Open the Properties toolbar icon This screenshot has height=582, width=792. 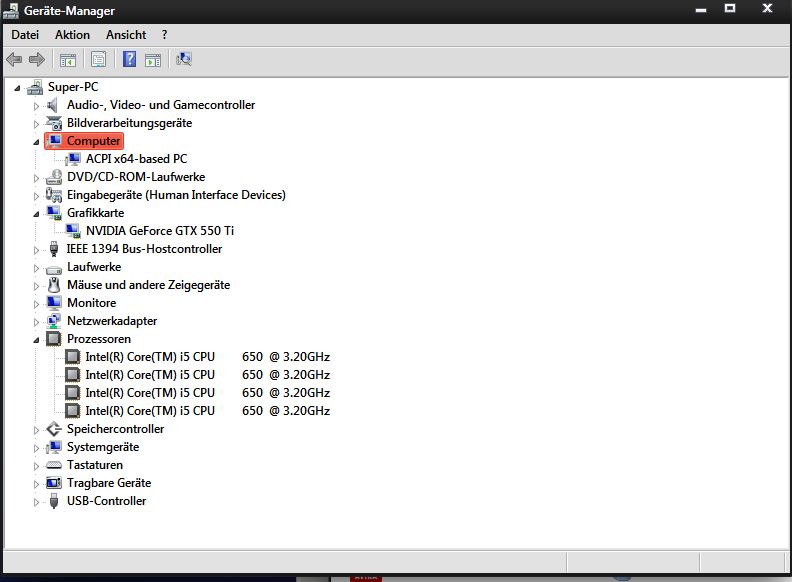coord(98,59)
